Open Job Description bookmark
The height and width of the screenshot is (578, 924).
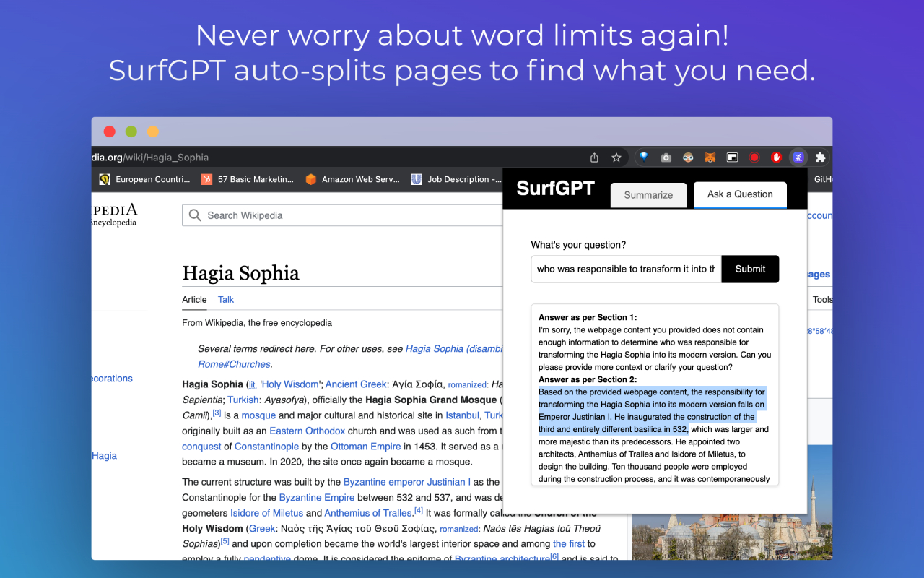point(456,179)
